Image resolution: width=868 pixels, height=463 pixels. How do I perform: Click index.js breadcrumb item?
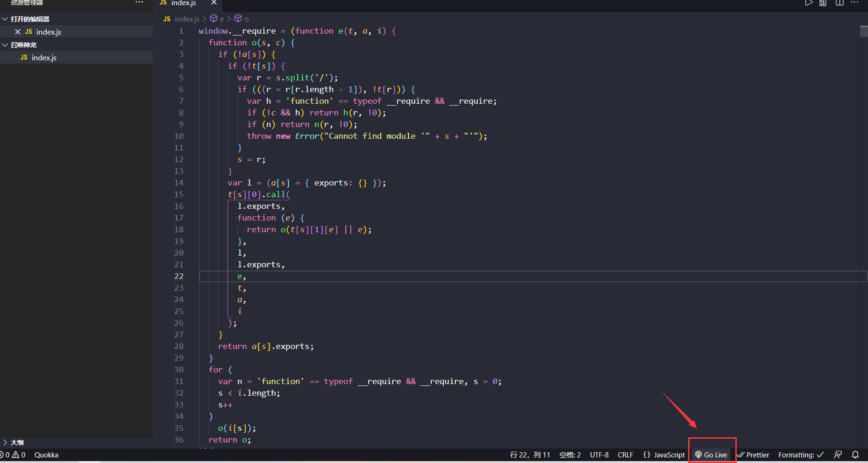click(187, 19)
